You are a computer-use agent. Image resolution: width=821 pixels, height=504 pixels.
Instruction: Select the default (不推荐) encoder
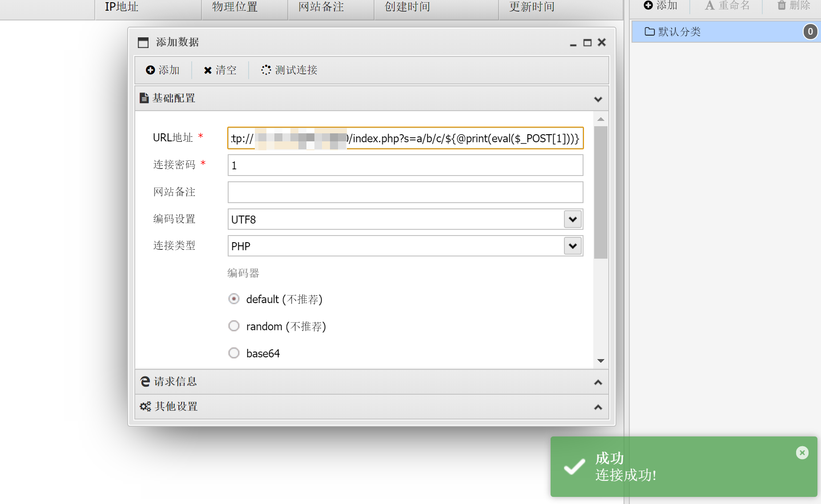click(234, 299)
